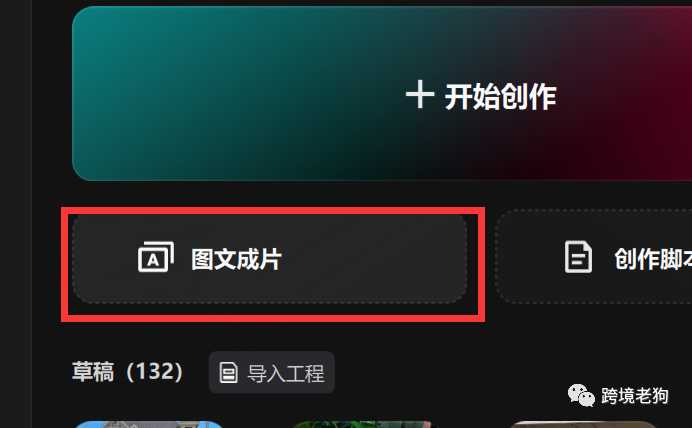Open the green-colored draft thumbnail
This screenshot has height=428, width=692.
pyautogui.click(x=362, y=424)
